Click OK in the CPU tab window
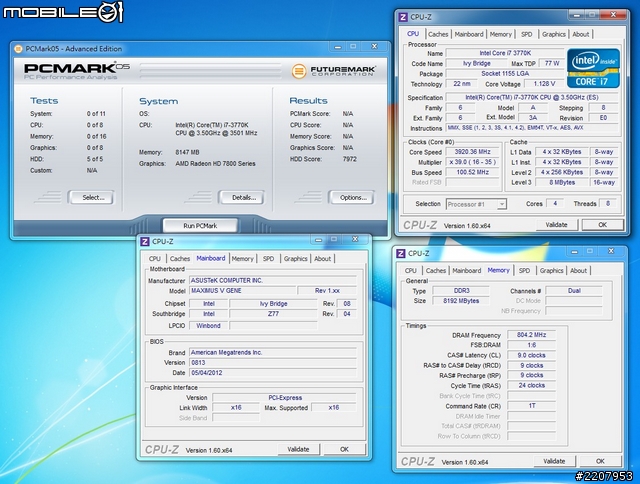 pyautogui.click(x=602, y=225)
